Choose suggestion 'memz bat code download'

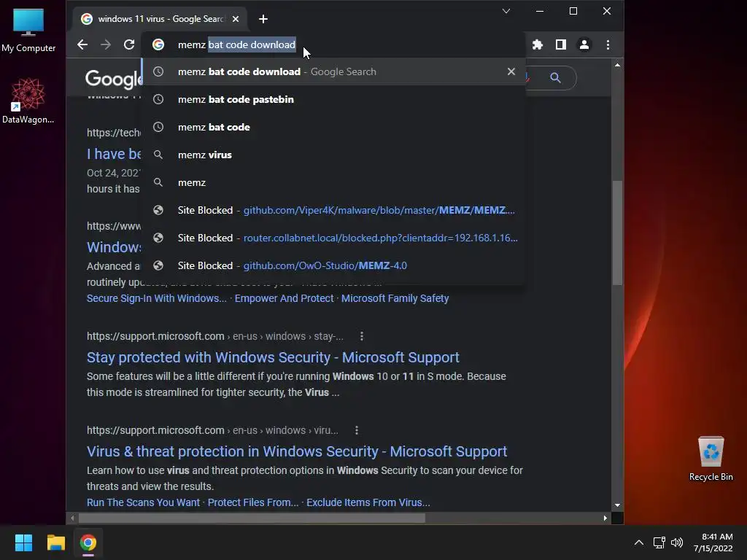tap(334, 72)
